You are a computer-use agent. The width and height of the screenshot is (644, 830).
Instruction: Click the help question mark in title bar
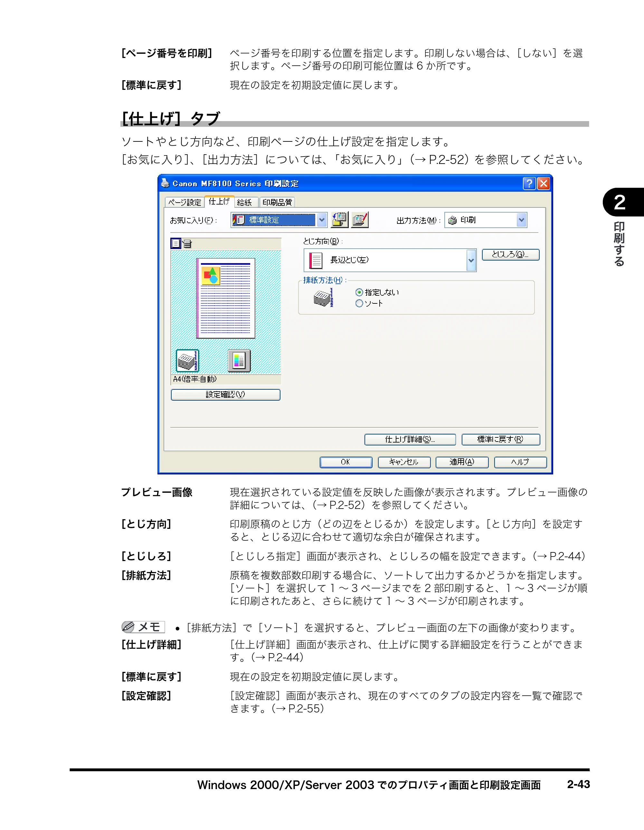529,184
